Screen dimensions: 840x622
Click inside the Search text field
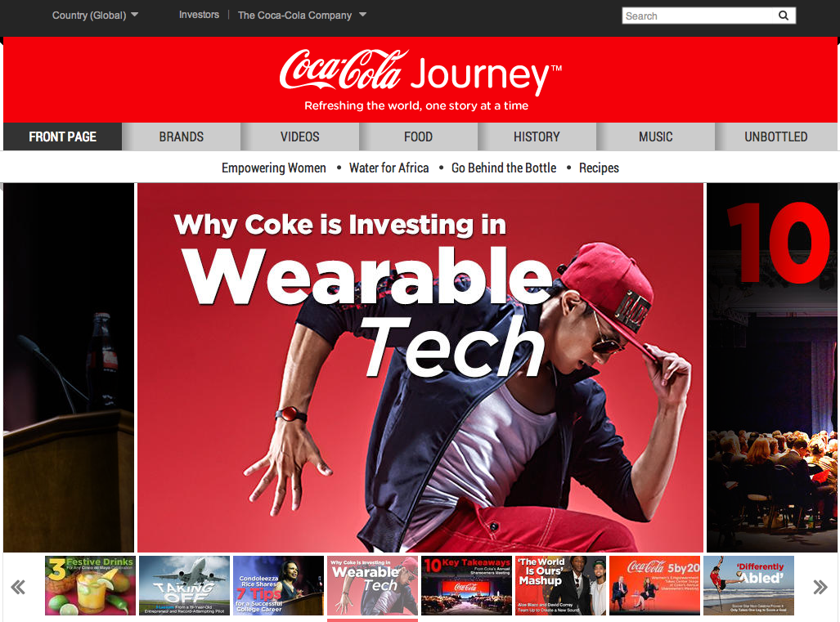(699, 16)
